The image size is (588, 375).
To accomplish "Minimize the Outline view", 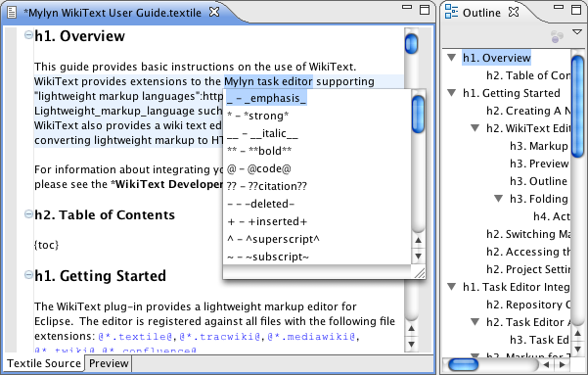I will click(559, 7).
